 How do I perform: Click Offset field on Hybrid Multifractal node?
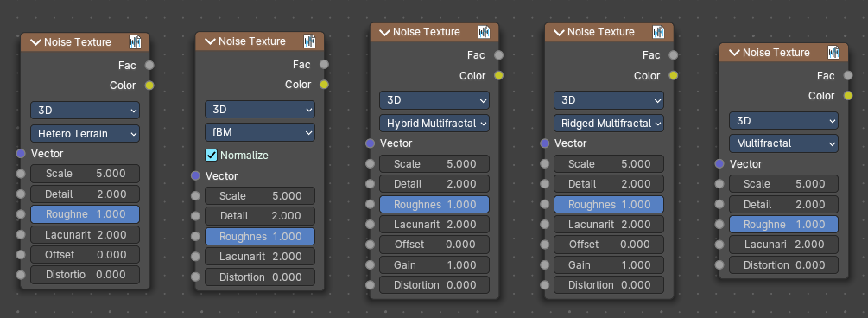tap(434, 245)
